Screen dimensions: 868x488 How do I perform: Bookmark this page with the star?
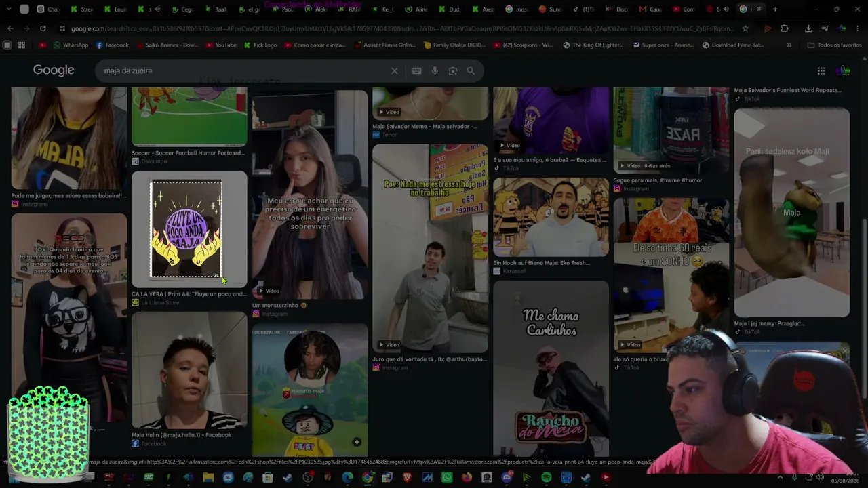click(745, 28)
